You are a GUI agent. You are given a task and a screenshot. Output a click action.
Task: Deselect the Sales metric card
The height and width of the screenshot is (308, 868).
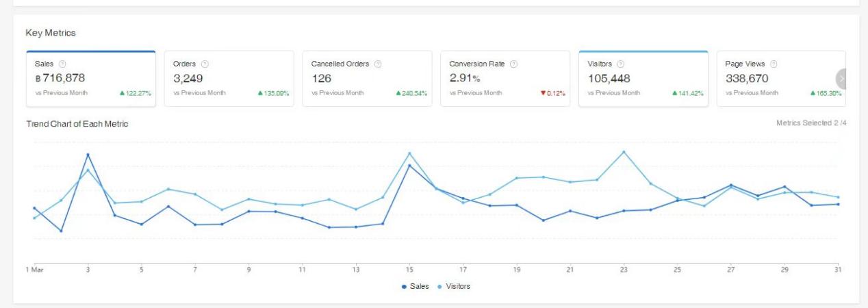click(x=91, y=79)
